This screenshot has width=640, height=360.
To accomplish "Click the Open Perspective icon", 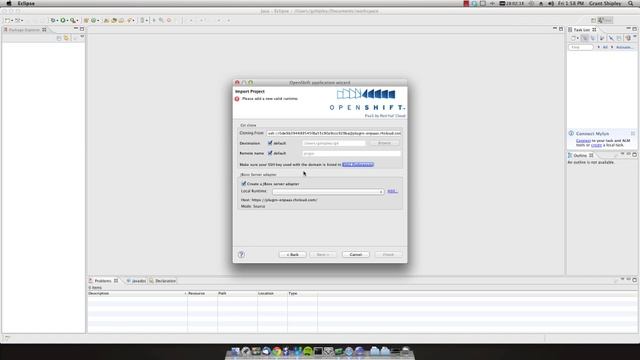I will 593,20.
